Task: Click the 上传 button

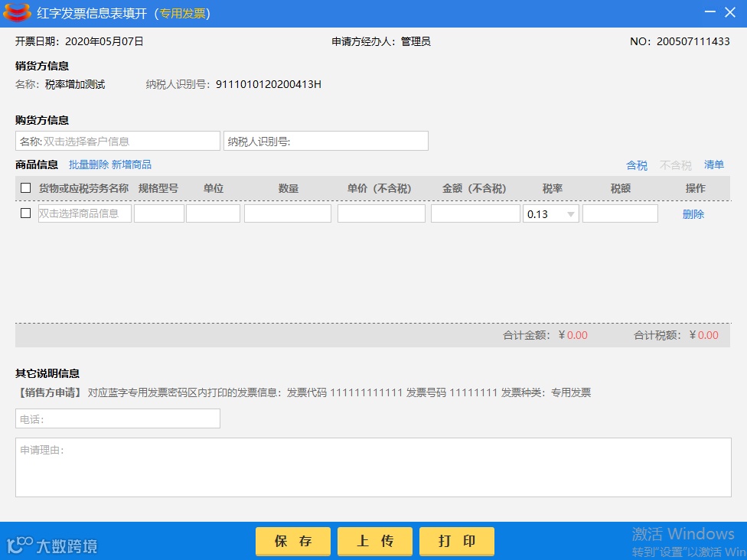Action: [375, 541]
